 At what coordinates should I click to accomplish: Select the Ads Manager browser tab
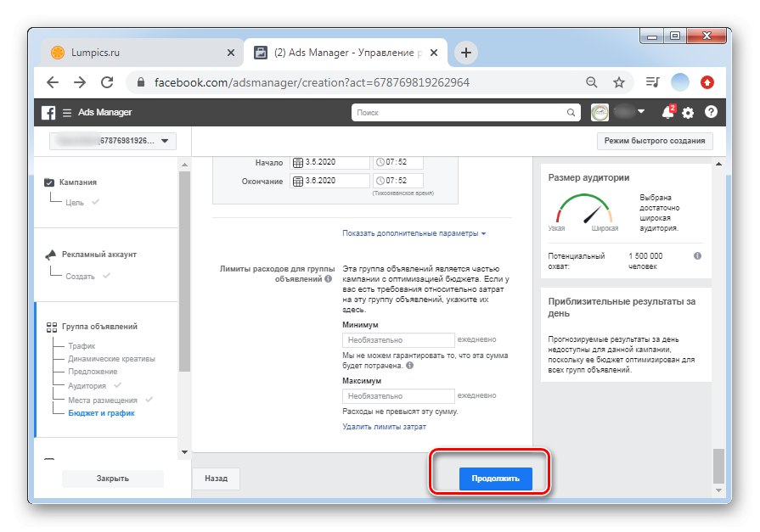346,53
